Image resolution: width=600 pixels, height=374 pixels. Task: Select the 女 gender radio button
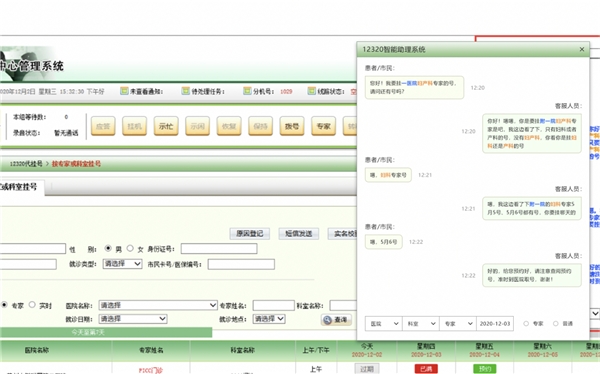tap(130, 248)
